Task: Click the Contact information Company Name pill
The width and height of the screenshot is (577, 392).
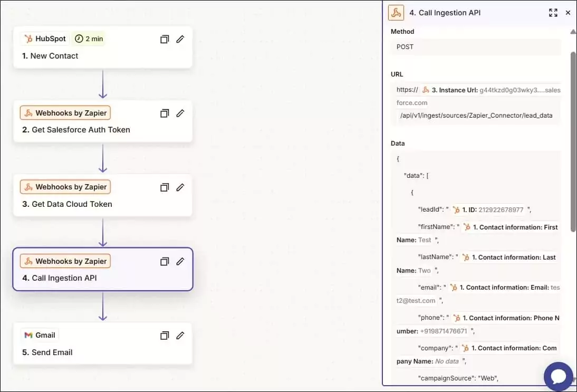Action: coord(509,348)
